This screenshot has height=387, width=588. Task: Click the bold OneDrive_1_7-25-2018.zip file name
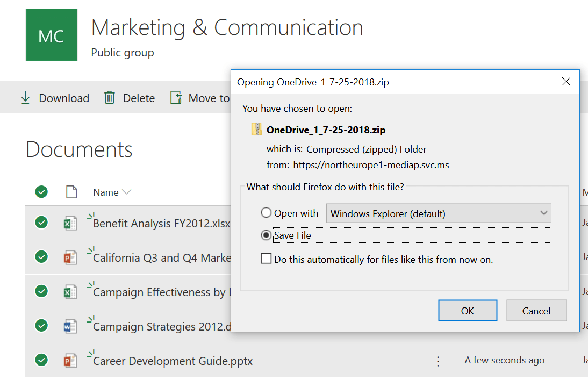326,130
